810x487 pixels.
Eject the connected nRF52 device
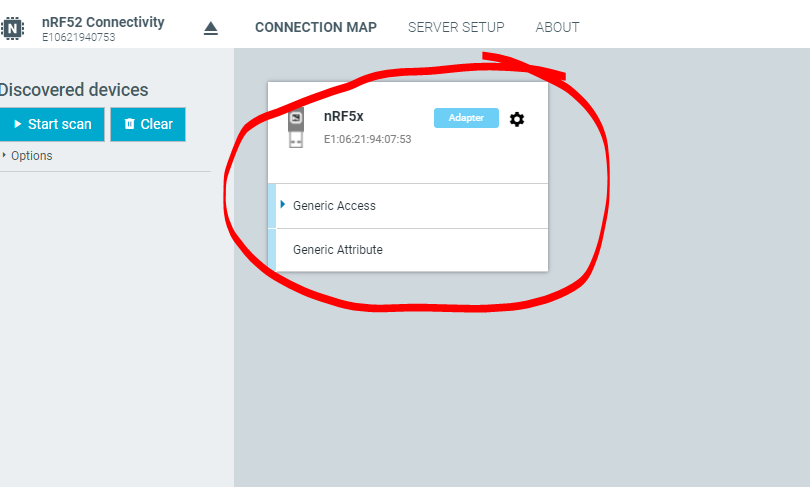(x=211, y=28)
